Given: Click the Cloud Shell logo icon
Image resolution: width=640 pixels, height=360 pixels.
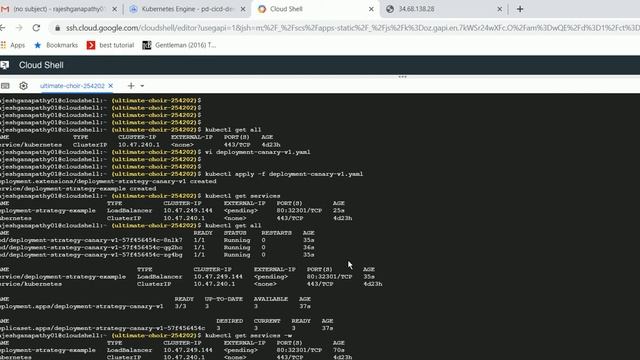Looking at the screenshot, I should click(5, 65).
